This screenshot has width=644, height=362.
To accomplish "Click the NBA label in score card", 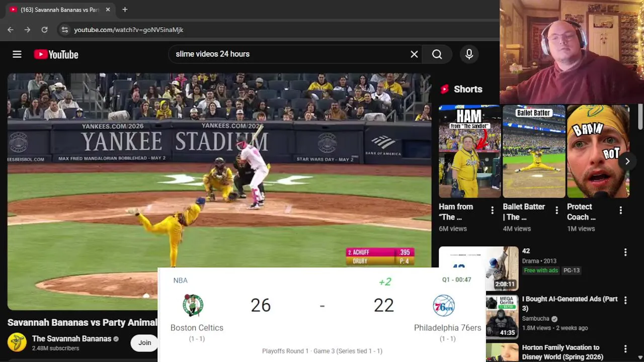I will (180, 281).
